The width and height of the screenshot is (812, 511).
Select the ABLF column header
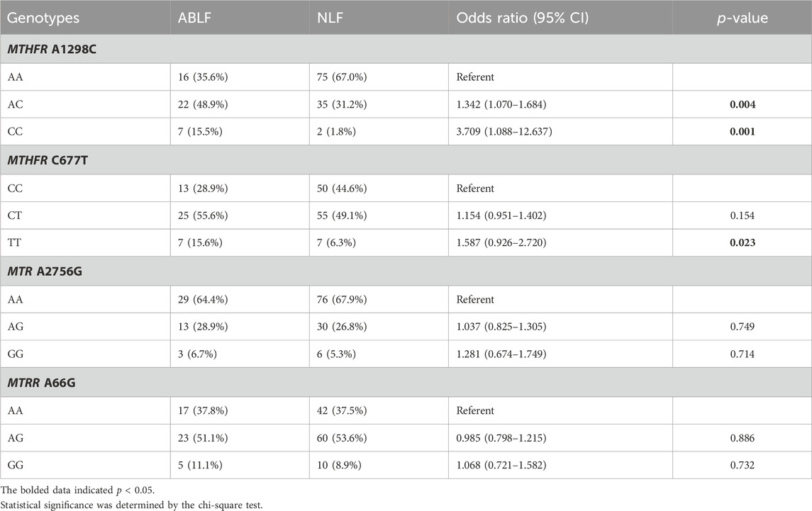click(240, 18)
